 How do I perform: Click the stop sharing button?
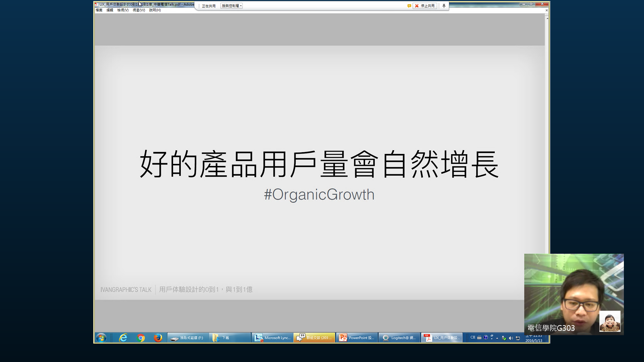coord(425,6)
